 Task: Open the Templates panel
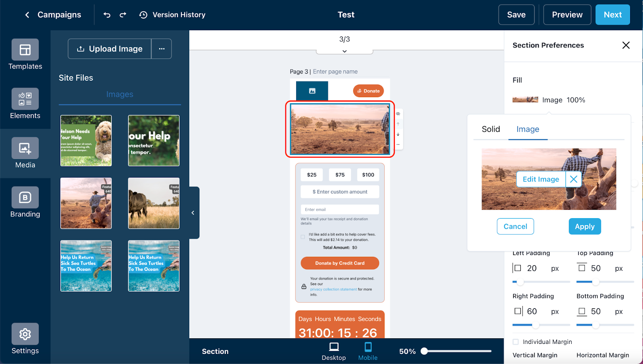pyautogui.click(x=25, y=55)
